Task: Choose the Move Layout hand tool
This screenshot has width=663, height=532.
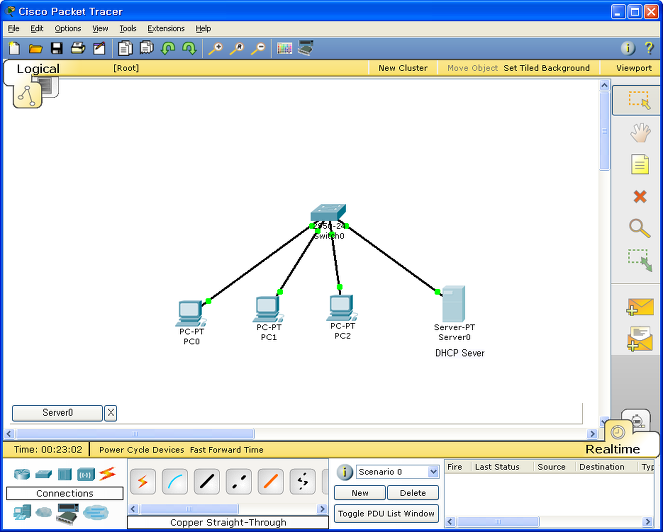Action: tap(640, 133)
